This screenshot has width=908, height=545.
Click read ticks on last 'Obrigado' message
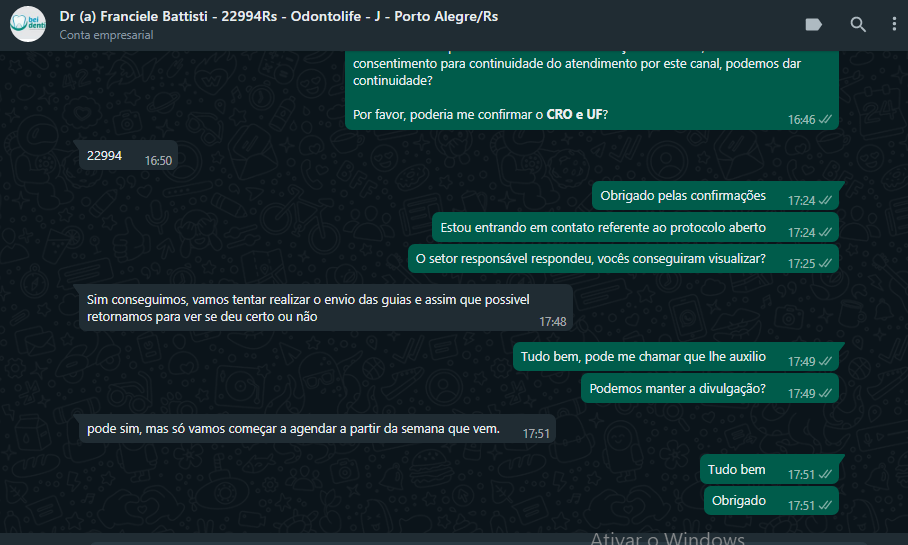coord(825,505)
